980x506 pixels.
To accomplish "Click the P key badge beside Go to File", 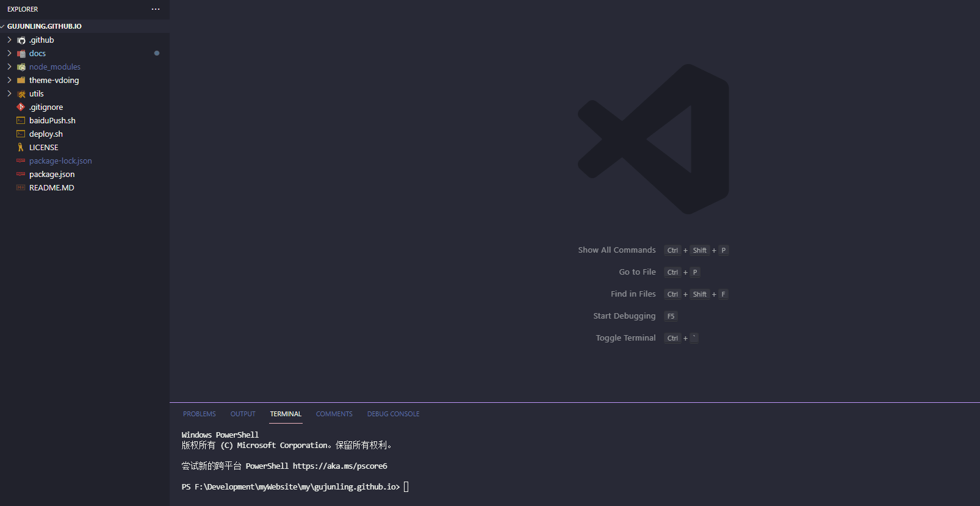I will tap(695, 272).
